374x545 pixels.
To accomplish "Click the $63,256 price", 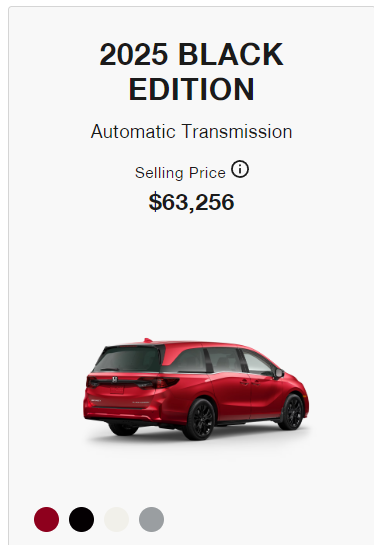I will pyautogui.click(x=192, y=202).
